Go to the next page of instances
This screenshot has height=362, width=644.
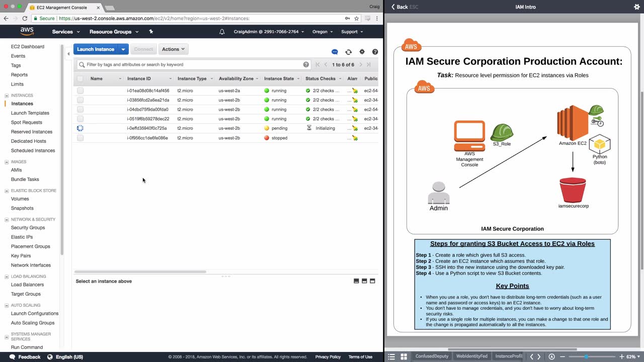[360, 64]
